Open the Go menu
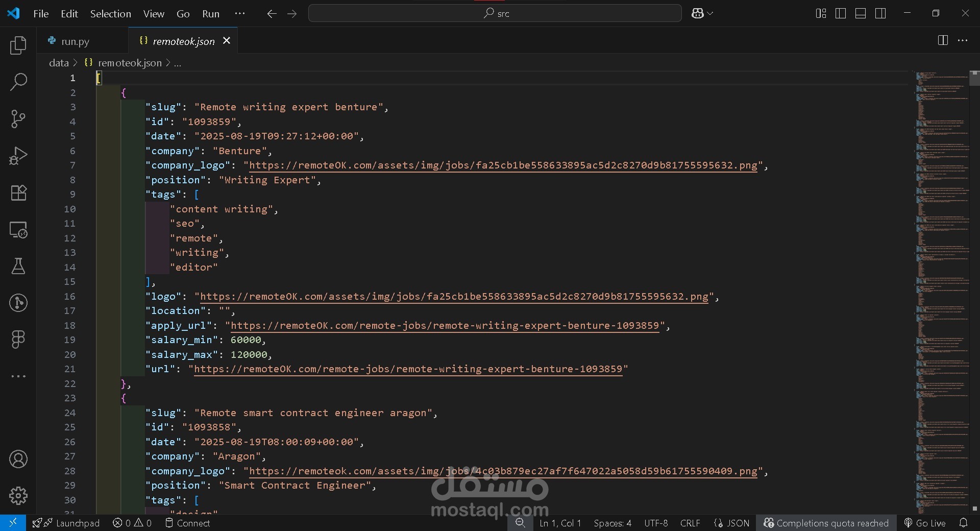Viewport: 980px width, 531px height. pyautogui.click(x=183, y=14)
